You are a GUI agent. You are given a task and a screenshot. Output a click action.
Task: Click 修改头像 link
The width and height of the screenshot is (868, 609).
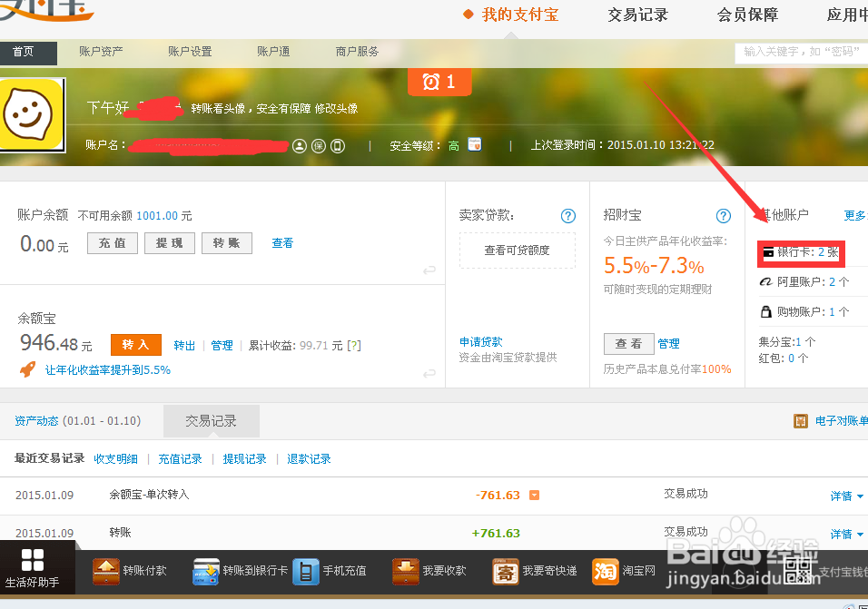pos(336,108)
